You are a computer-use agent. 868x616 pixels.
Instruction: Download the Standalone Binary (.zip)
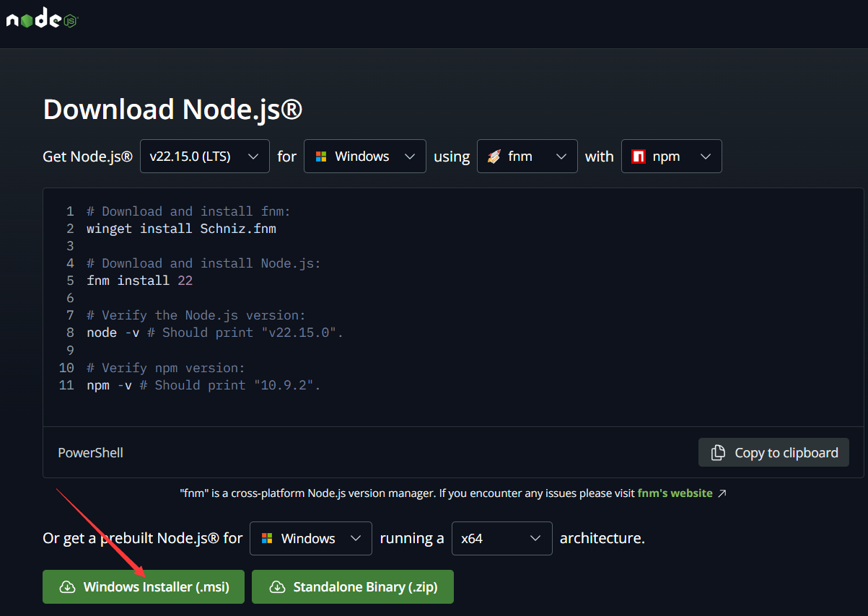(x=352, y=586)
